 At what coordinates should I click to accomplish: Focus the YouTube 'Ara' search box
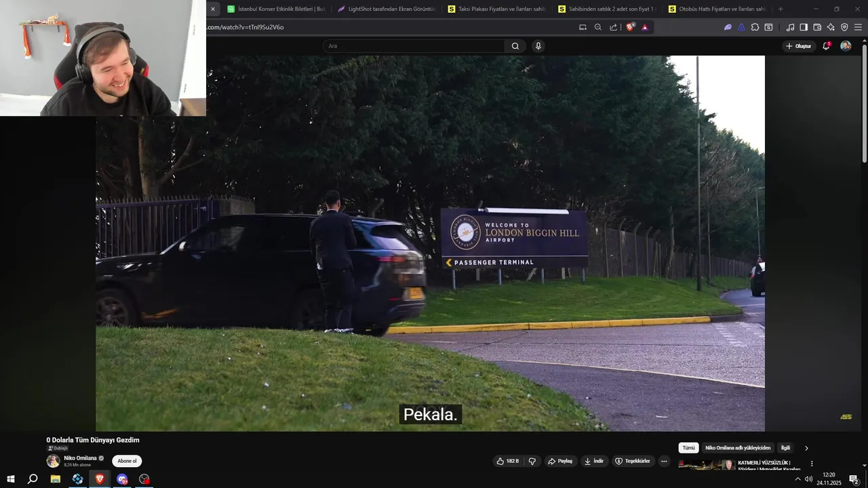click(414, 46)
